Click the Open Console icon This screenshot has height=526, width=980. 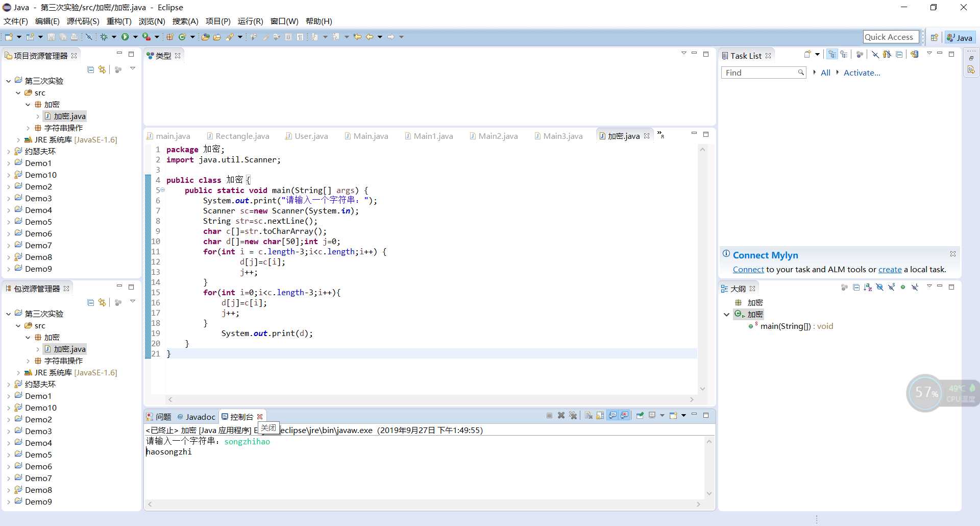click(673, 415)
